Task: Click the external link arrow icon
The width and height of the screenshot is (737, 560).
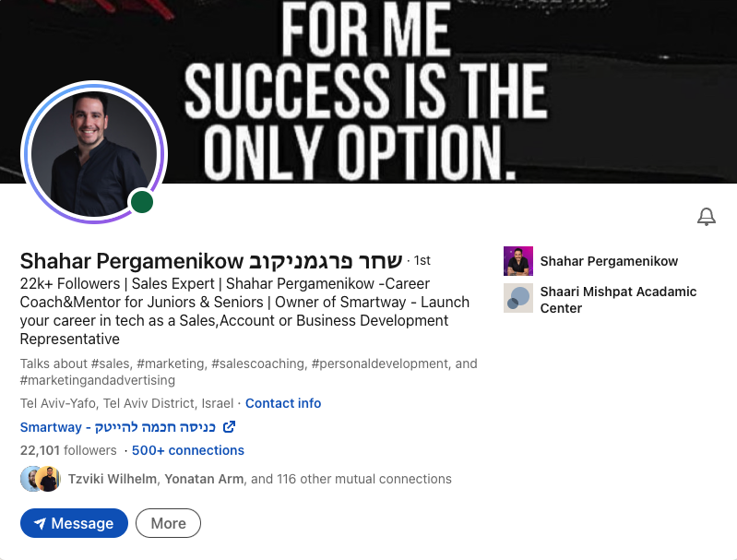Action: pos(229,426)
